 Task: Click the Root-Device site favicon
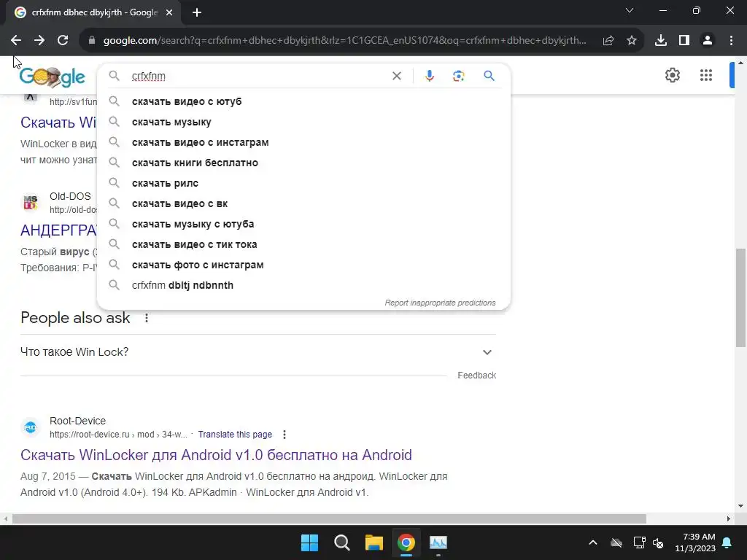point(31,427)
